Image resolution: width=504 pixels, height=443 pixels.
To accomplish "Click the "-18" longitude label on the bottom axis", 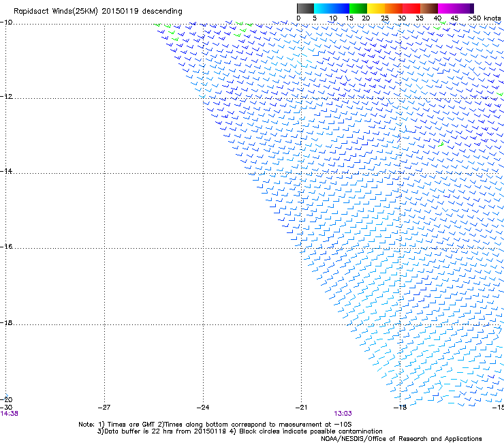I will tap(400, 408).
